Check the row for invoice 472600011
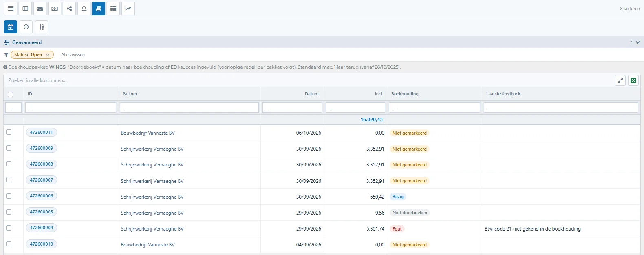Image resolution: width=644 pixels, height=255 pixels. pyautogui.click(x=9, y=132)
